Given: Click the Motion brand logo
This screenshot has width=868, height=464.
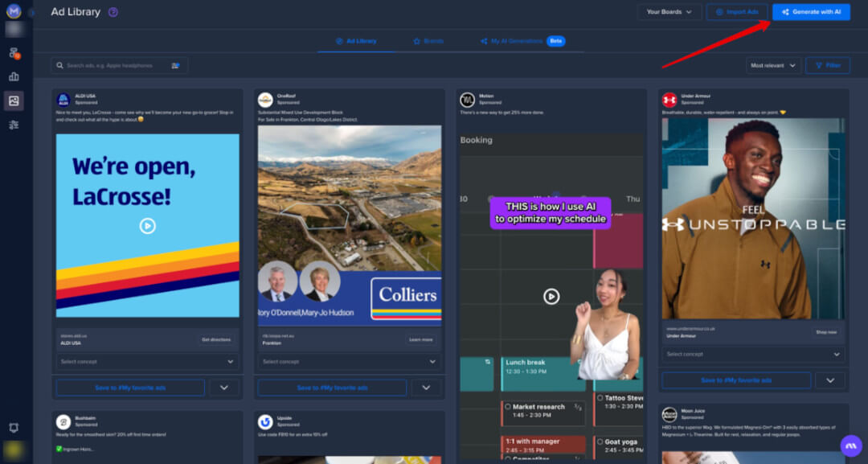Looking at the screenshot, I should click(467, 100).
